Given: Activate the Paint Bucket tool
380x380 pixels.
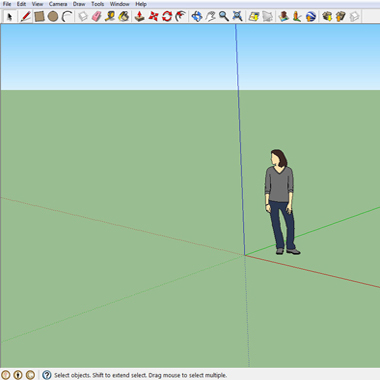Looking at the screenshot, I should click(x=124, y=16).
